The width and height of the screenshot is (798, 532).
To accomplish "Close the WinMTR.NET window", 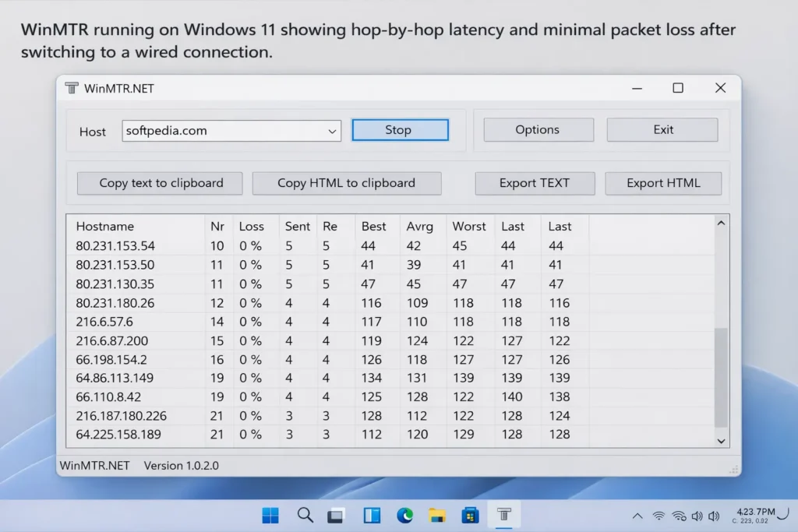I will 720,88.
